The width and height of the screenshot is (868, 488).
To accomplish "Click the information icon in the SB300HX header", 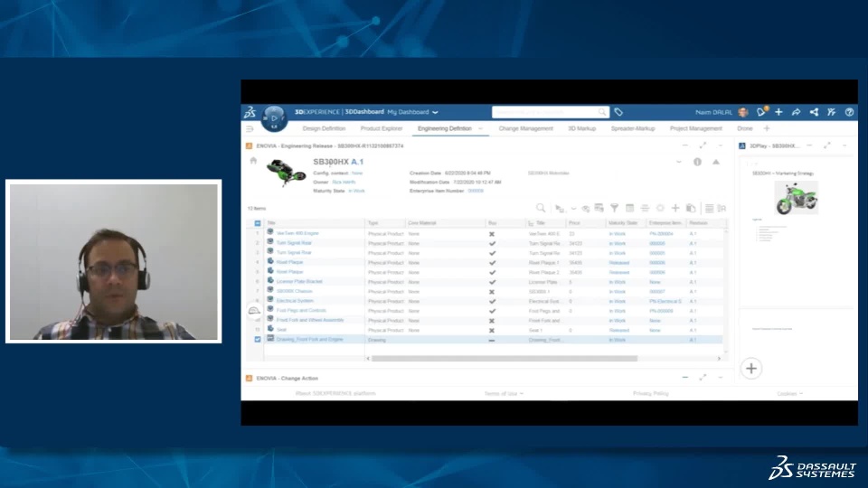I will click(x=697, y=162).
